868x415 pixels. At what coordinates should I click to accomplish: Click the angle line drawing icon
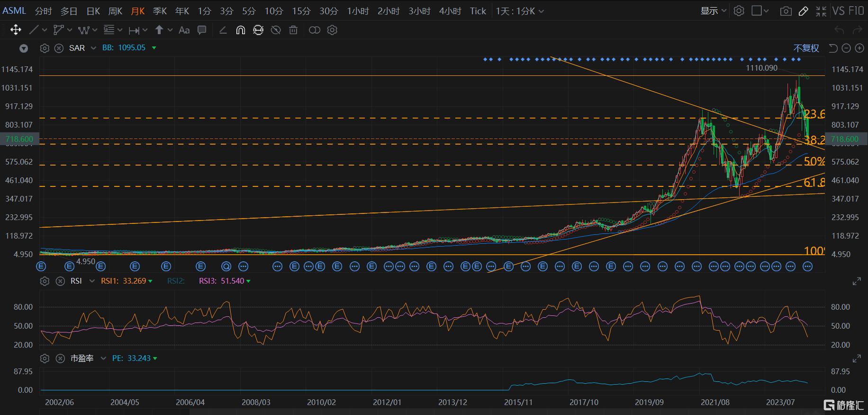pos(223,30)
